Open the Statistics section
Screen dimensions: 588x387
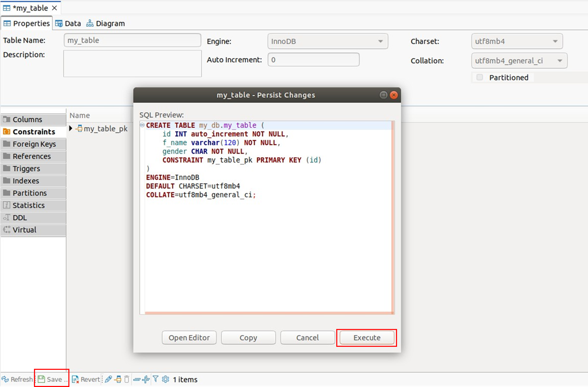coord(33,205)
